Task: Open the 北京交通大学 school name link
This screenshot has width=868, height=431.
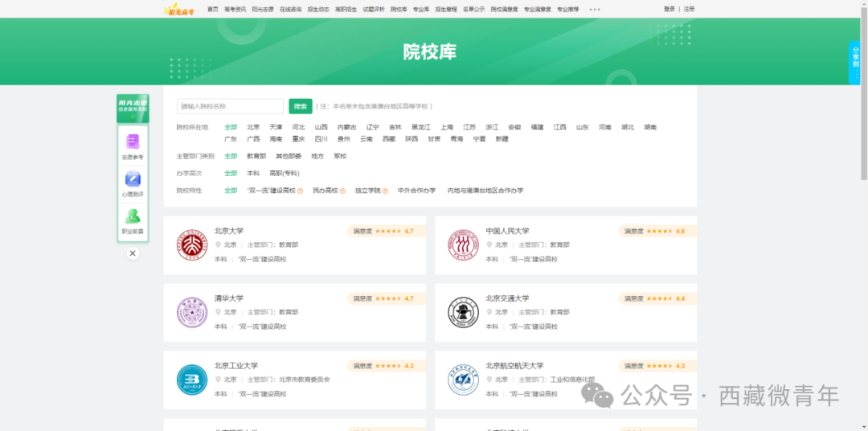Action: click(x=507, y=298)
